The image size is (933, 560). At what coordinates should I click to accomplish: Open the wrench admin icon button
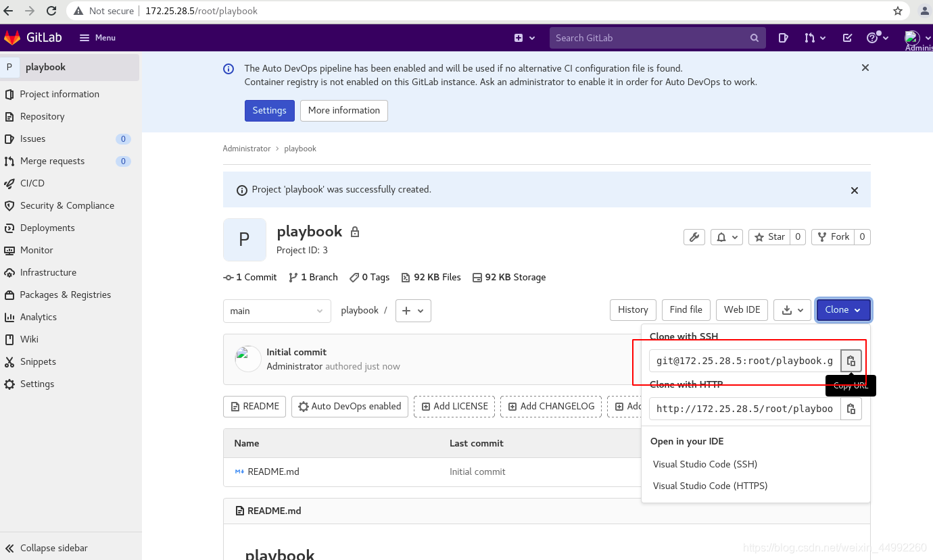point(694,237)
